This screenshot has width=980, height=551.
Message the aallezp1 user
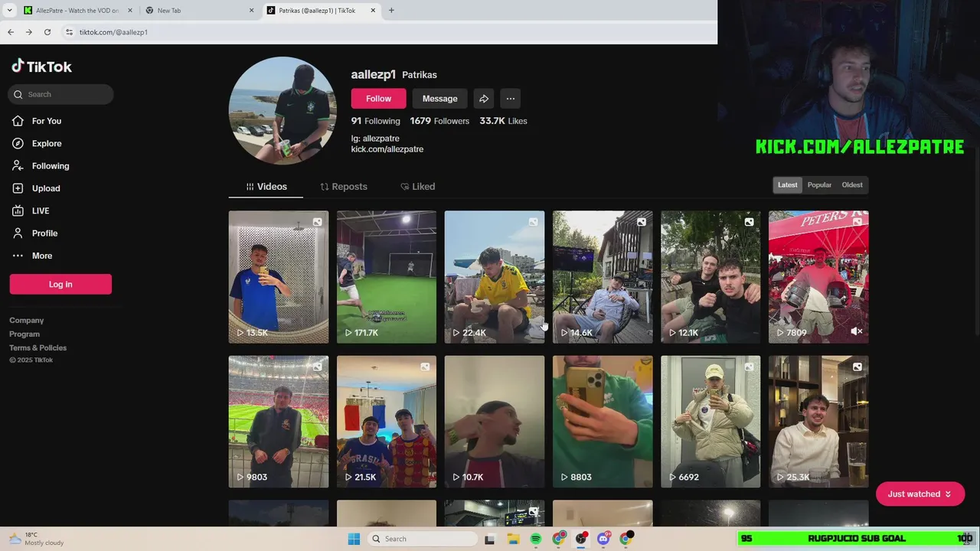pyautogui.click(x=439, y=98)
